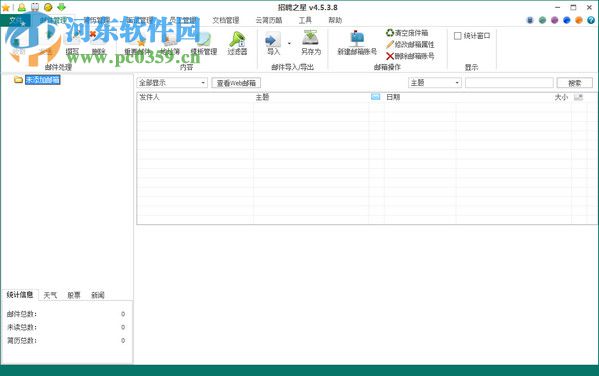Expand the arrow next to 导入
599x376 pixels.
pyautogui.click(x=289, y=43)
